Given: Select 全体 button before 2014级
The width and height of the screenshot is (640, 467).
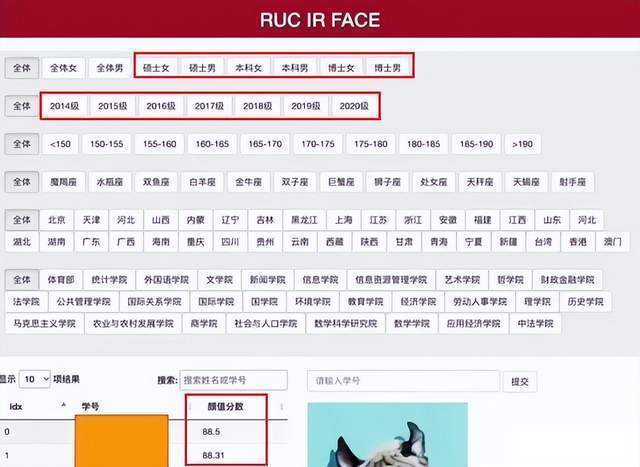Looking at the screenshot, I should (22, 106).
